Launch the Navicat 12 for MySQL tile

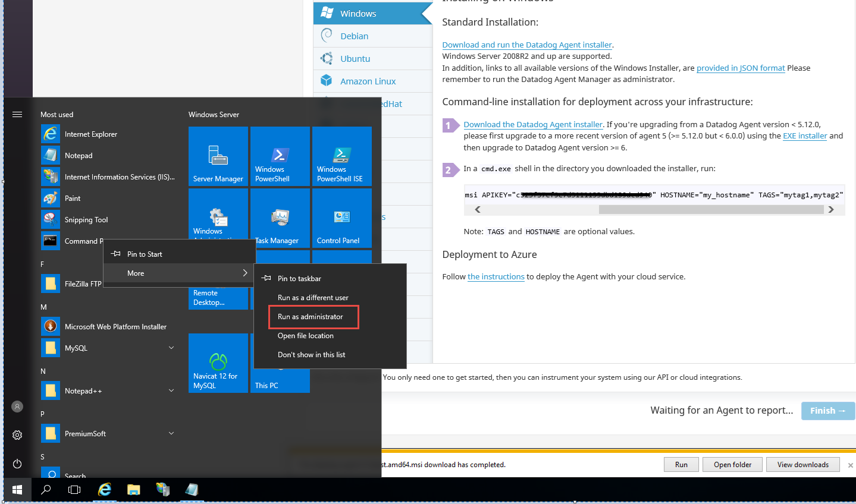point(218,363)
